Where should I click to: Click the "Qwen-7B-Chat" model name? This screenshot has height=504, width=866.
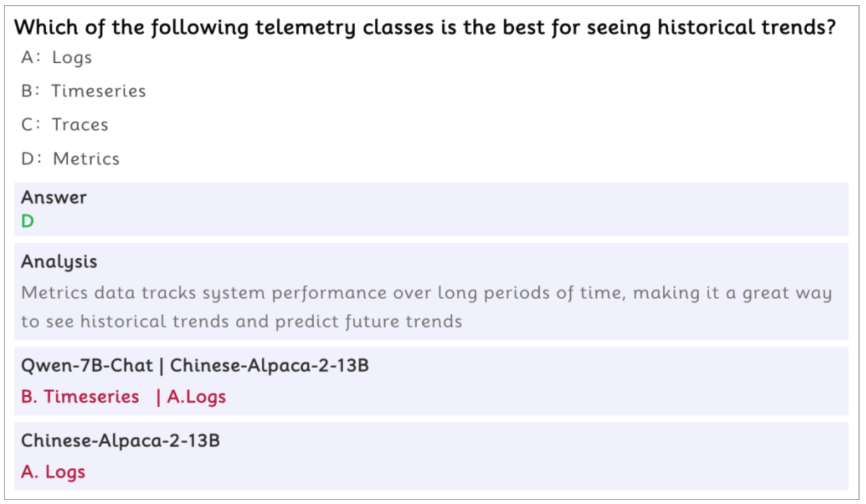click(87, 365)
